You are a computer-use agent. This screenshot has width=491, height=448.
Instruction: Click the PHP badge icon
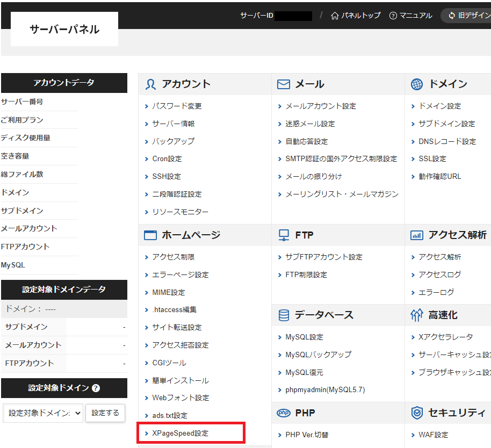point(283,413)
